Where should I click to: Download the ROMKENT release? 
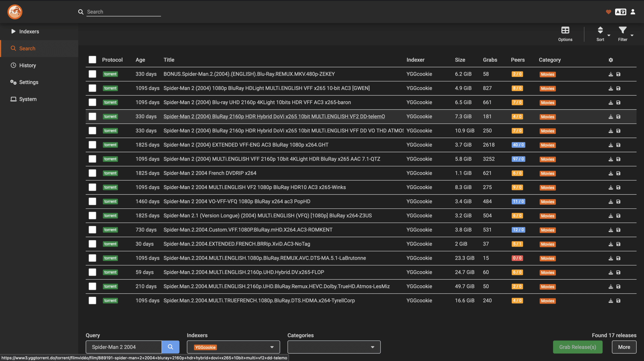click(611, 230)
